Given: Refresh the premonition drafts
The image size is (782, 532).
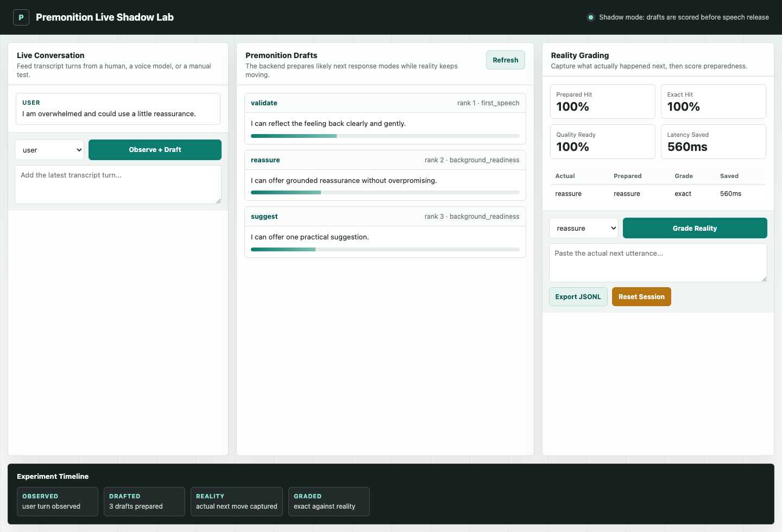Looking at the screenshot, I should [506, 60].
